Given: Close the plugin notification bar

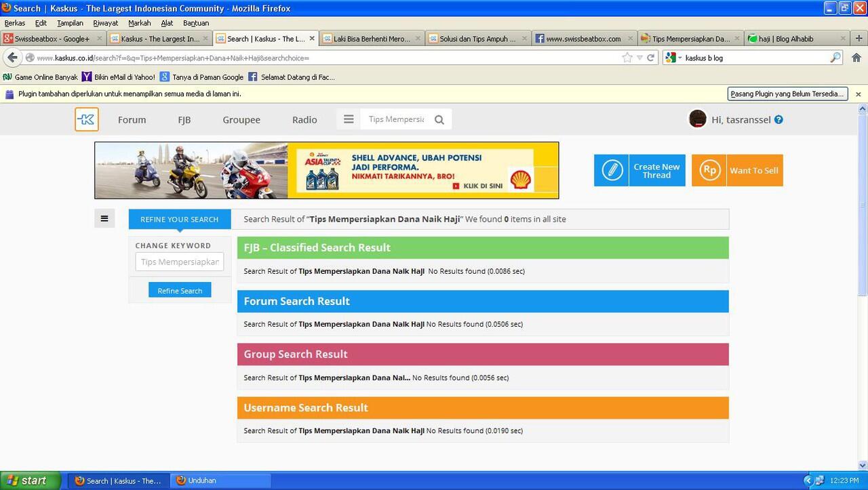Looking at the screenshot, I should click(x=858, y=94).
